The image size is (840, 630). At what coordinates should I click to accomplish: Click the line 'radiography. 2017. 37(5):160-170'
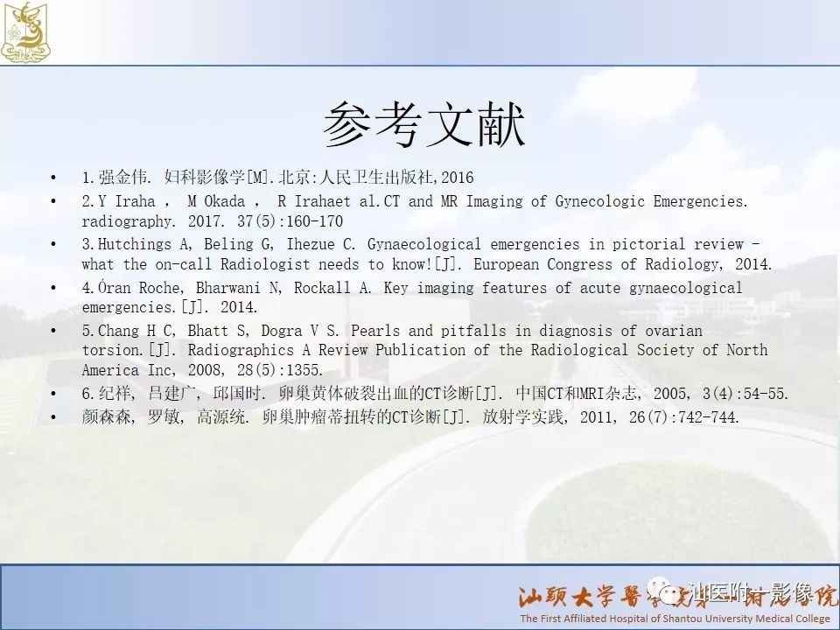tap(212, 221)
